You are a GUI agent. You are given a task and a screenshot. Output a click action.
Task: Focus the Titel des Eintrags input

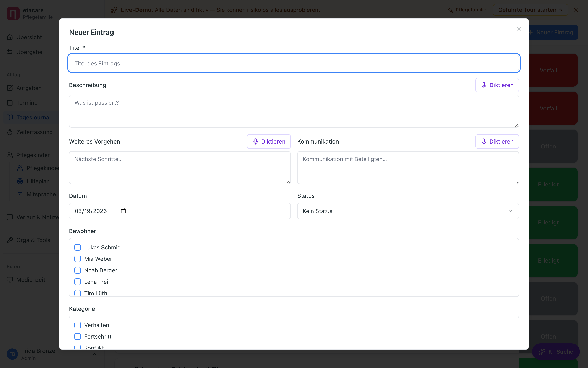click(294, 63)
